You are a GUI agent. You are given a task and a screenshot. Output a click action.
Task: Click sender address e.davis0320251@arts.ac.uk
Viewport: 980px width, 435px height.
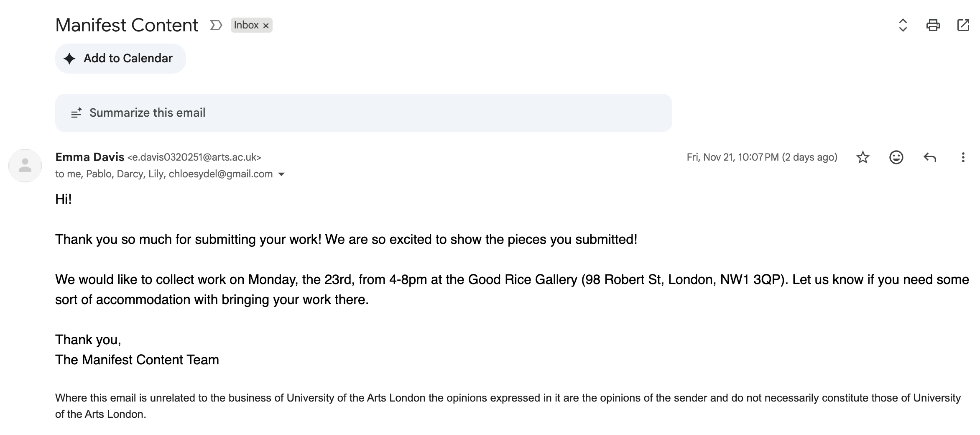click(194, 157)
